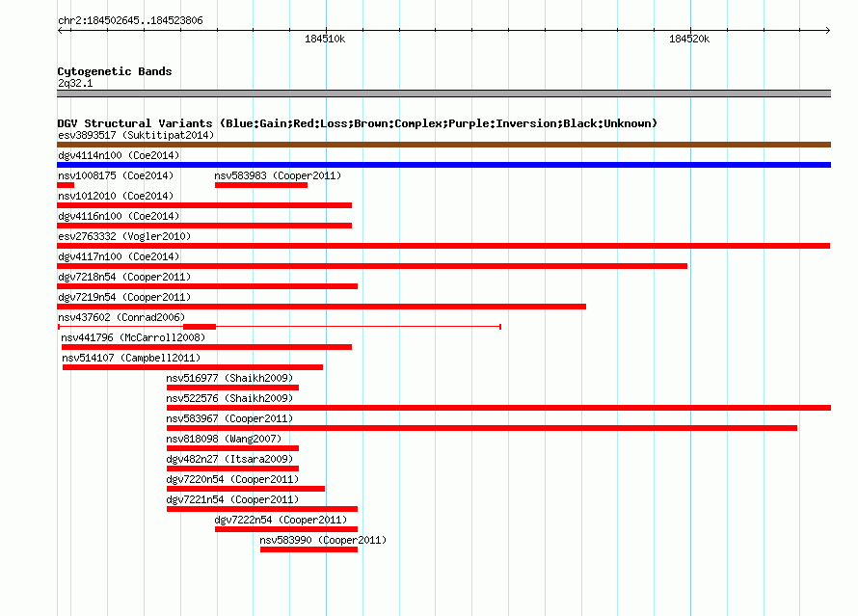
Task: Click the red dgv7218n54 bar
Action: (x=207, y=286)
